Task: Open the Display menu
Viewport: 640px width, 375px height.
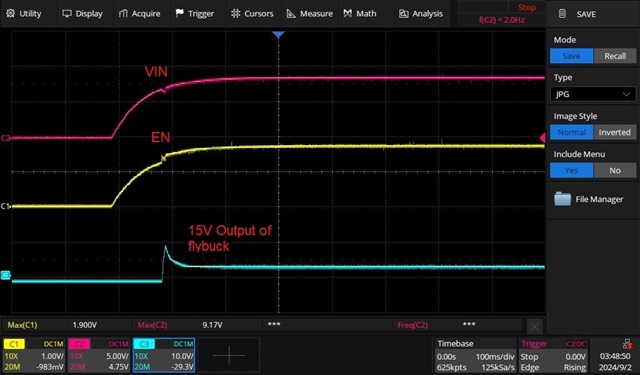Action: coord(82,13)
